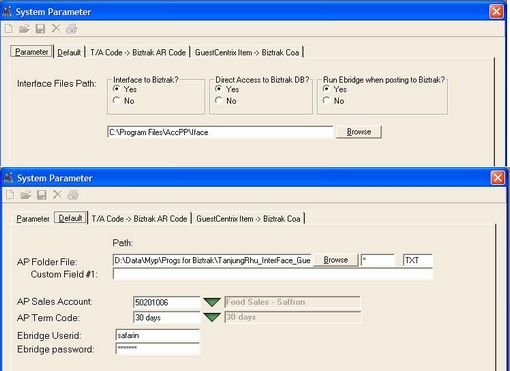Click New document icon in upper window toolbar
Viewport: 510px width, 371px height.
9,29
